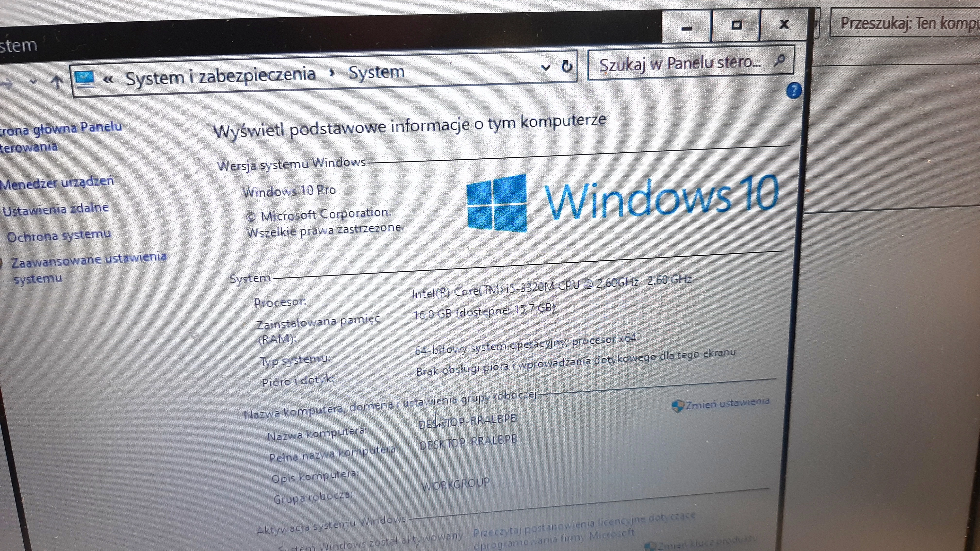Select the 64-bitowy system operacyjny value
This screenshot has width=980, height=551.
526,344
